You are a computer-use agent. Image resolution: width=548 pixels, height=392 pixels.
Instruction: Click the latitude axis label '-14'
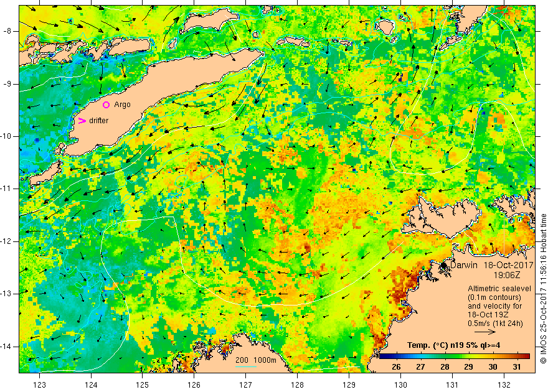pos(6,347)
